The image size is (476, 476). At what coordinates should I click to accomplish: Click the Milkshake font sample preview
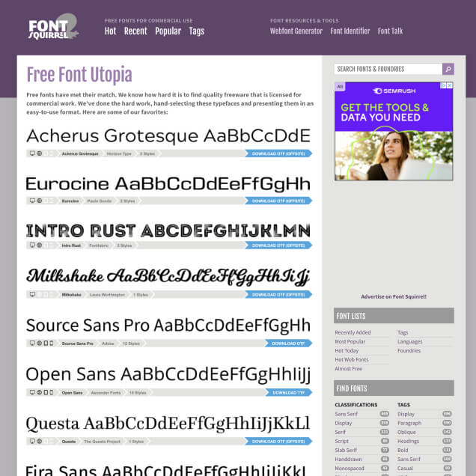168,277
